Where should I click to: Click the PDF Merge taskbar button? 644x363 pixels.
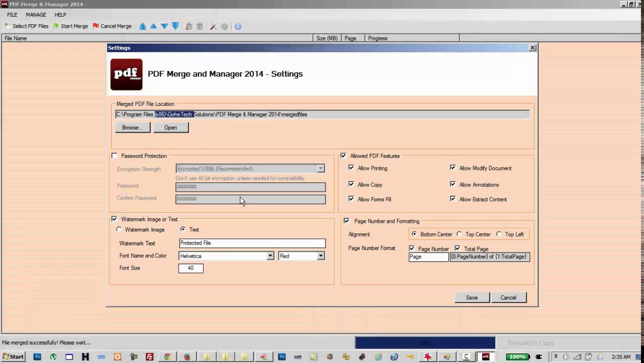[486, 357]
